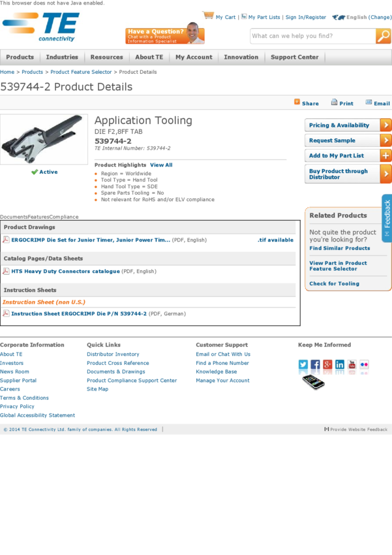Open the shopping cart icon
The width and height of the screenshot is (392, 555).
click(x=208, y=16)
